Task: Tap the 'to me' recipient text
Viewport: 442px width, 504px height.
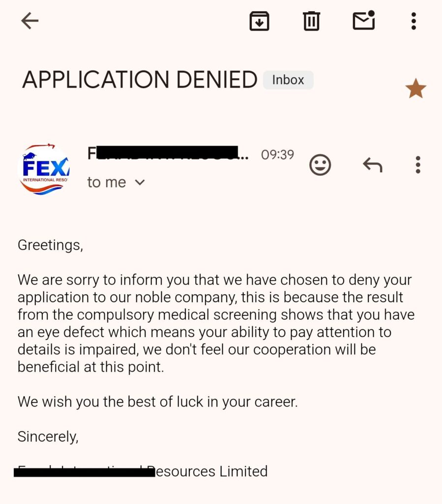Action: point(107,182)
